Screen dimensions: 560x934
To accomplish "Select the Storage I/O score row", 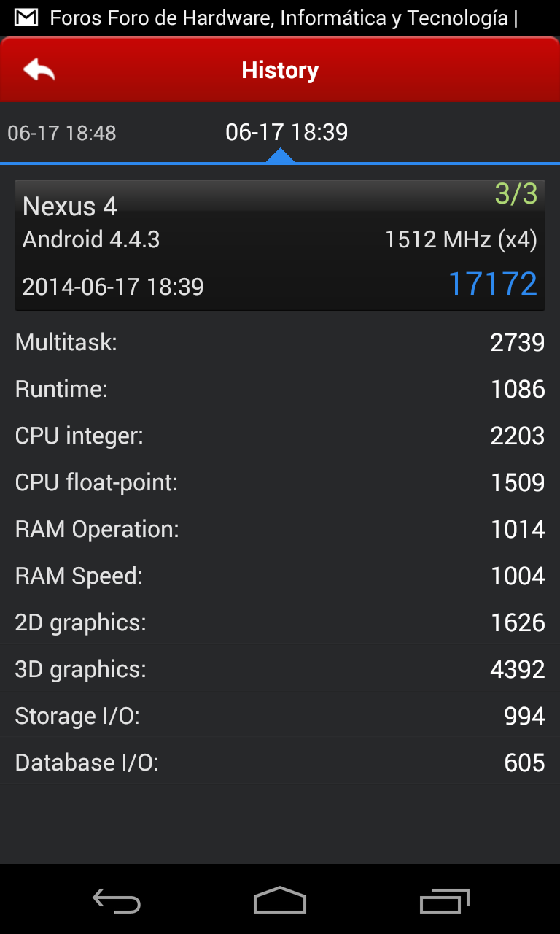I will point(280,716).
